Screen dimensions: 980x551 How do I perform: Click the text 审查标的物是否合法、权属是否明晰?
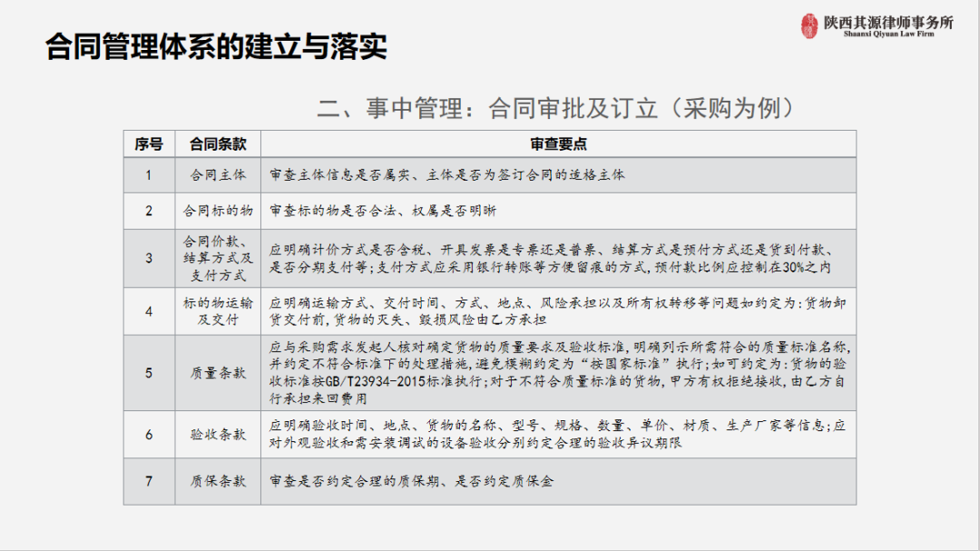click(x=383, y=211)
